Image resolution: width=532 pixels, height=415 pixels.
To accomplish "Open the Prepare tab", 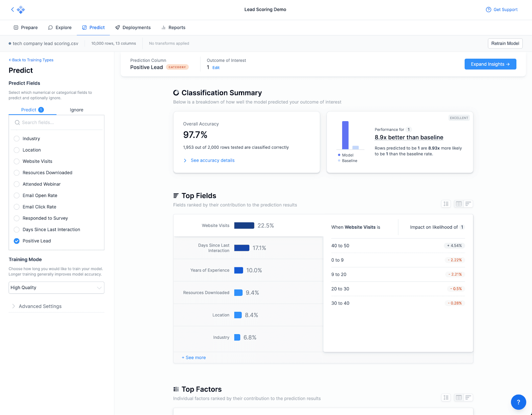I will (x=26, y=28).
